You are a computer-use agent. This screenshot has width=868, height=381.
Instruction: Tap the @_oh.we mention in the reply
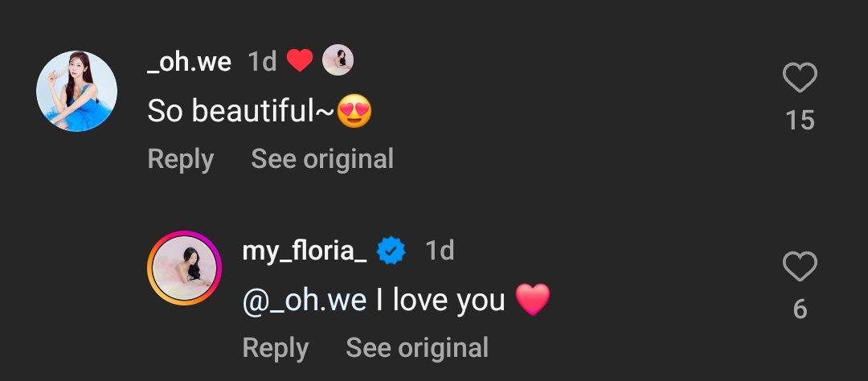point(305,301)
